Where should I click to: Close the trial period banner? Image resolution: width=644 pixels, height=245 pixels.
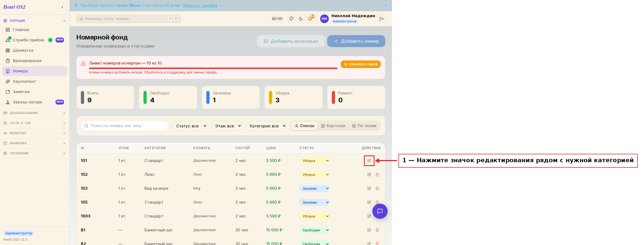tap(386, 5)
